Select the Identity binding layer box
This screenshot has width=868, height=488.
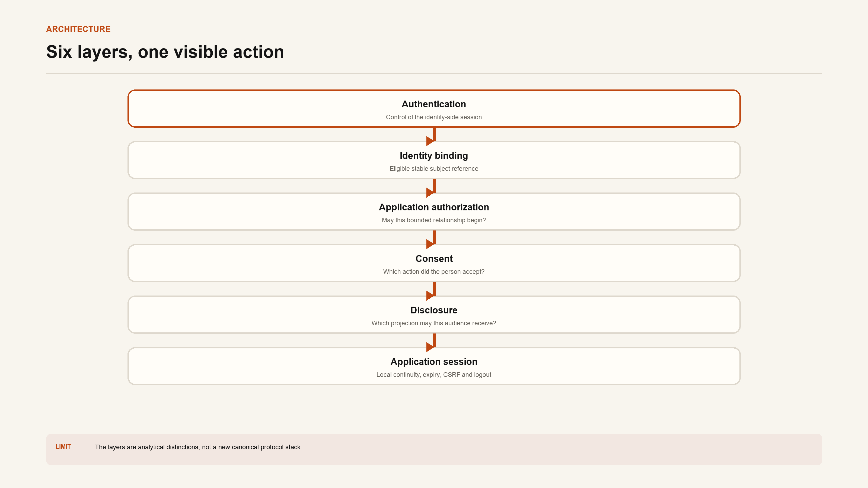click(434, 160)
